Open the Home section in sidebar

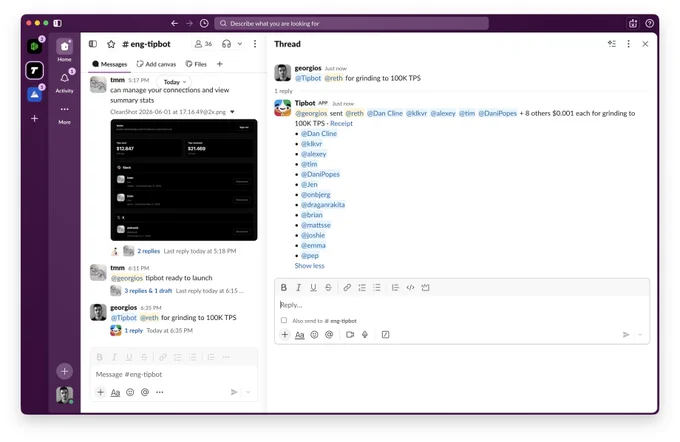(x=64, y=50)
